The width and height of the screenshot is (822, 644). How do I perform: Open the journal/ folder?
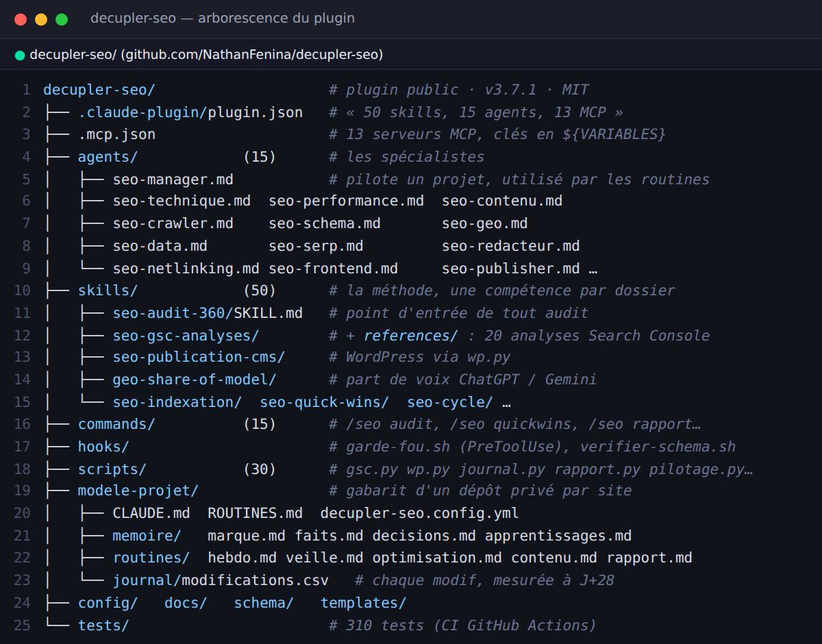147,580
